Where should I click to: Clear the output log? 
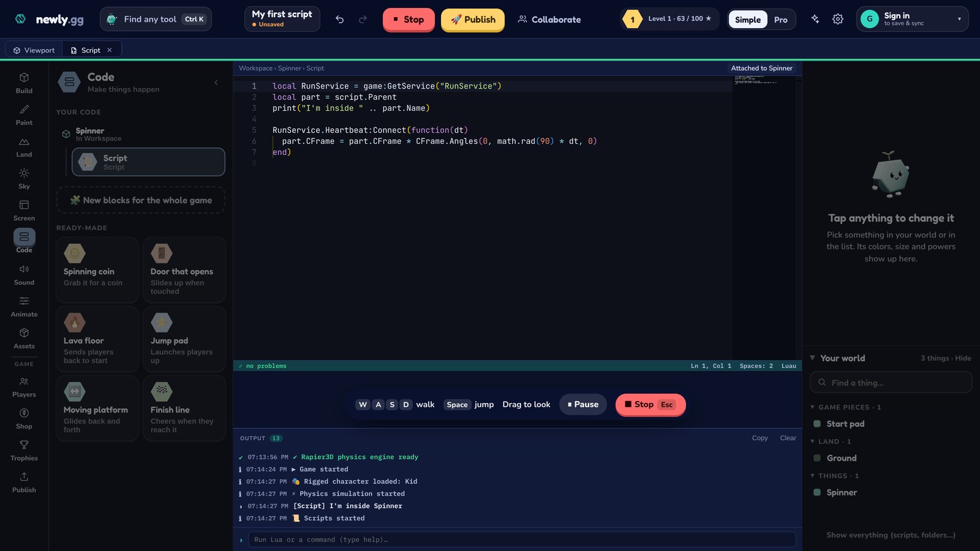(788, 438)
